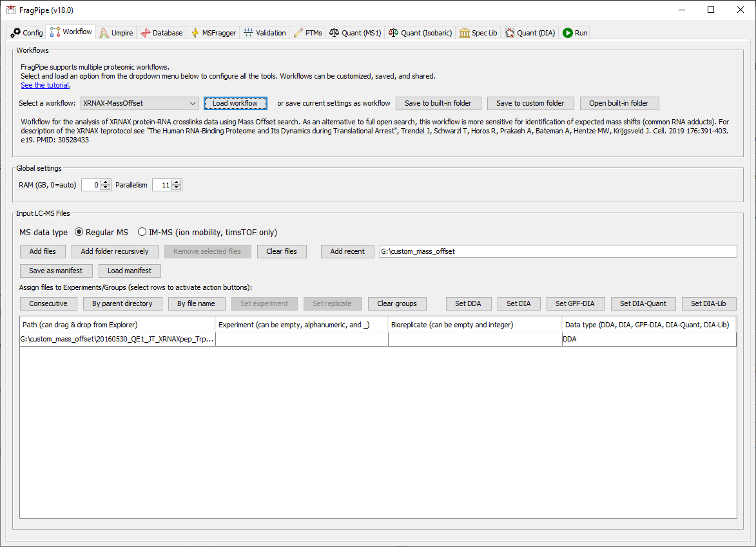This screenshot has height=547, width=756.
Task: Assign groups with Consecutive button
Action: [48, 303]
